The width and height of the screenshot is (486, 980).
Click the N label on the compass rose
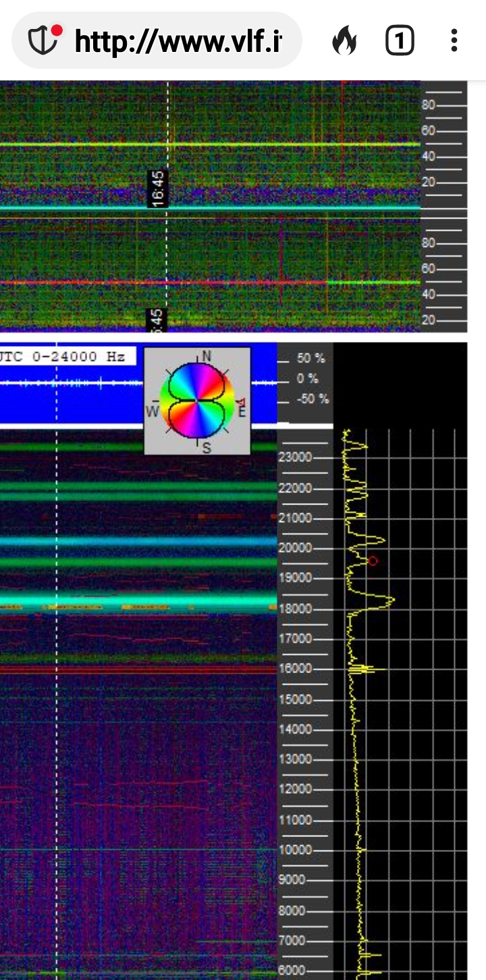(x=207, y=356)
